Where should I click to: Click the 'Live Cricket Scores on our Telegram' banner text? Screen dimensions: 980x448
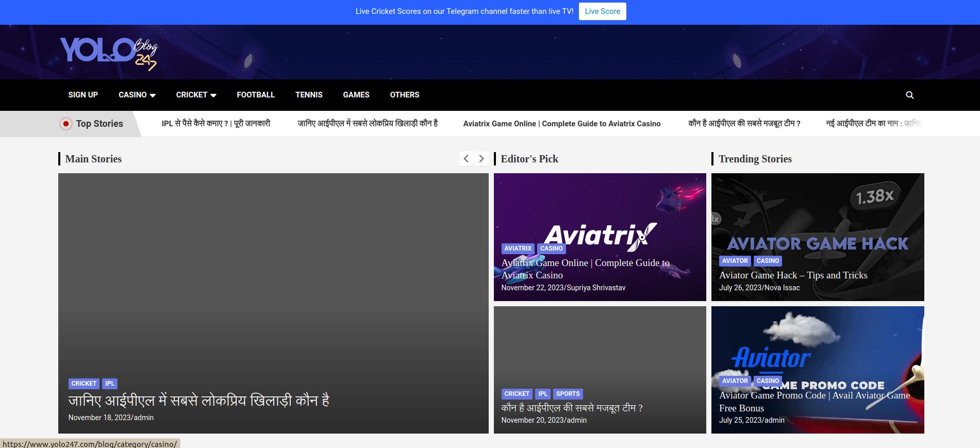coord(464,11)
